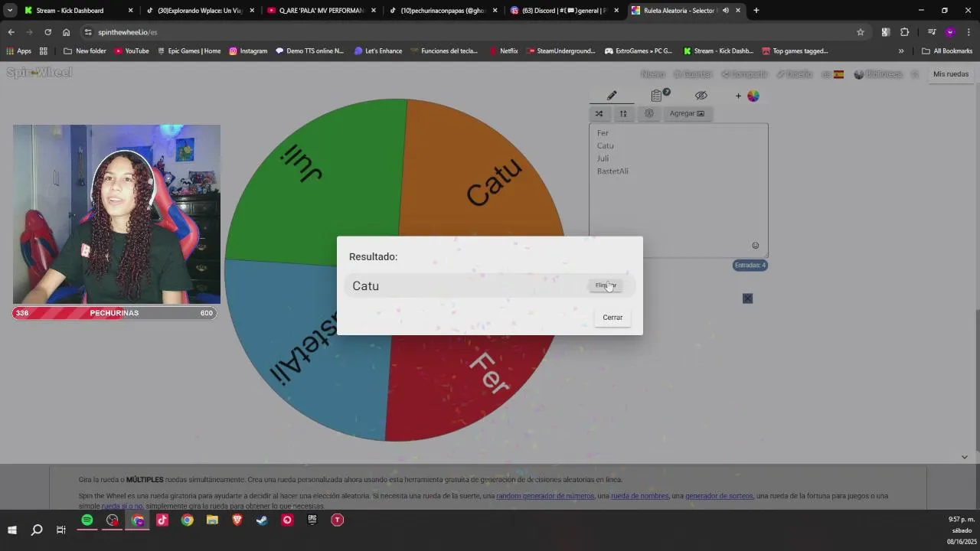Open the pencil edit entries tab
This screenshot has width=980, height=551.
click(x=612, y=96)
